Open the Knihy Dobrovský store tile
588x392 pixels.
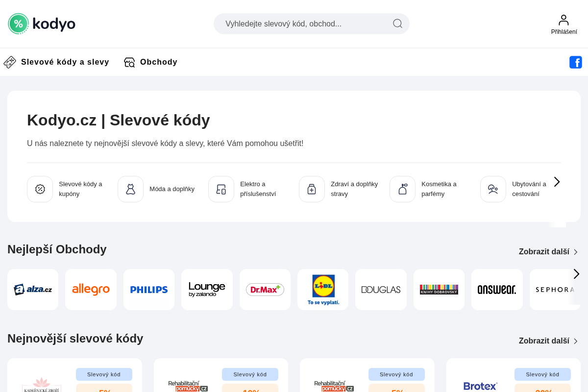click(x=439, y=290)
